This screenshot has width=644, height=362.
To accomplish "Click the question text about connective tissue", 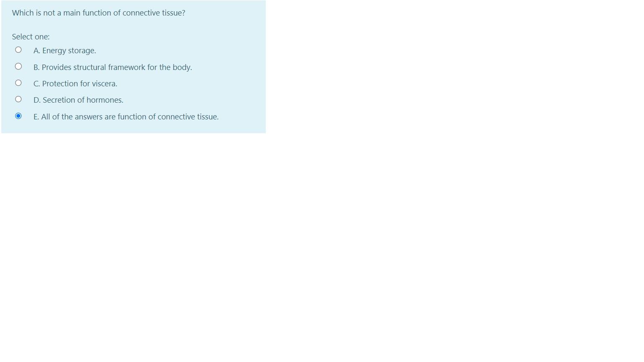I will coord(99,13).
